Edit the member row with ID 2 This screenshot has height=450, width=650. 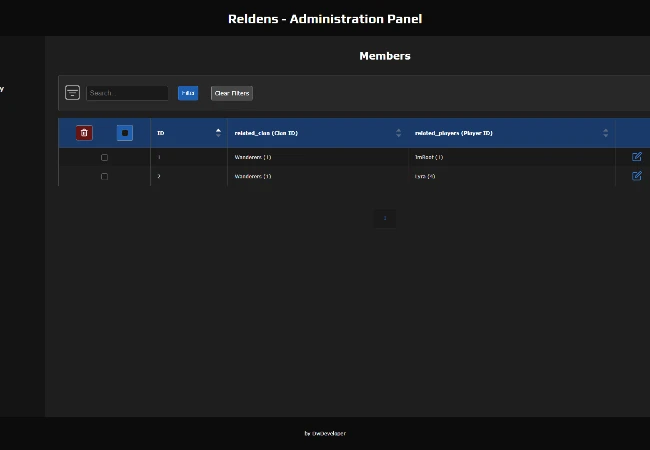pos(637,176)
